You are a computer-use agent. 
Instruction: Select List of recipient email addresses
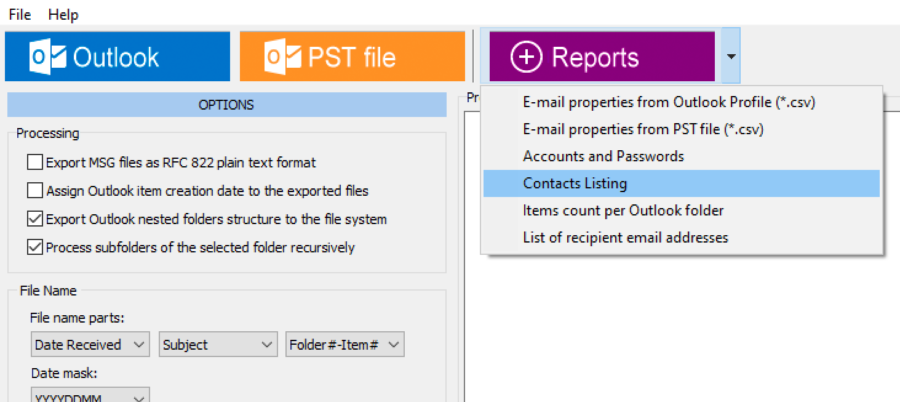(625, 238)
